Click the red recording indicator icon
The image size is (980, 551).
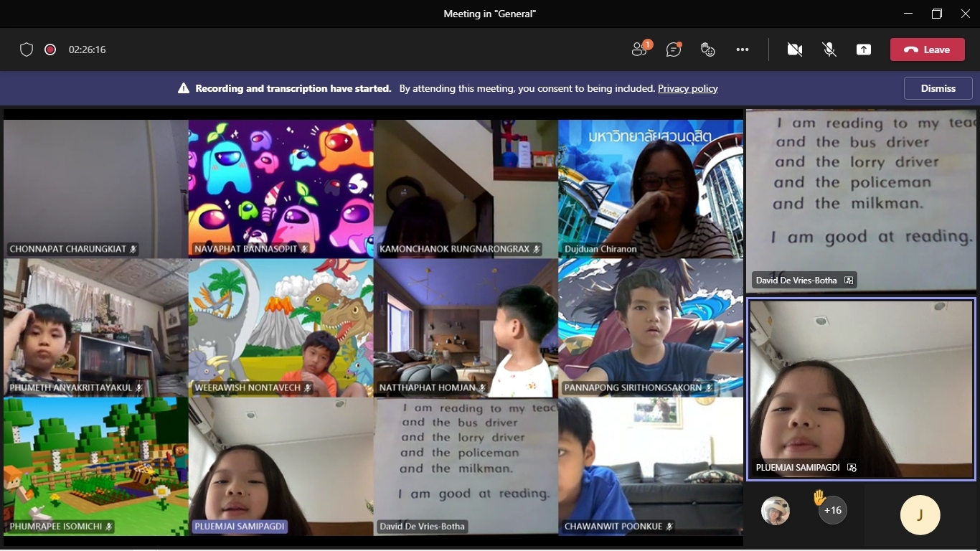click(x=50, y=50)
